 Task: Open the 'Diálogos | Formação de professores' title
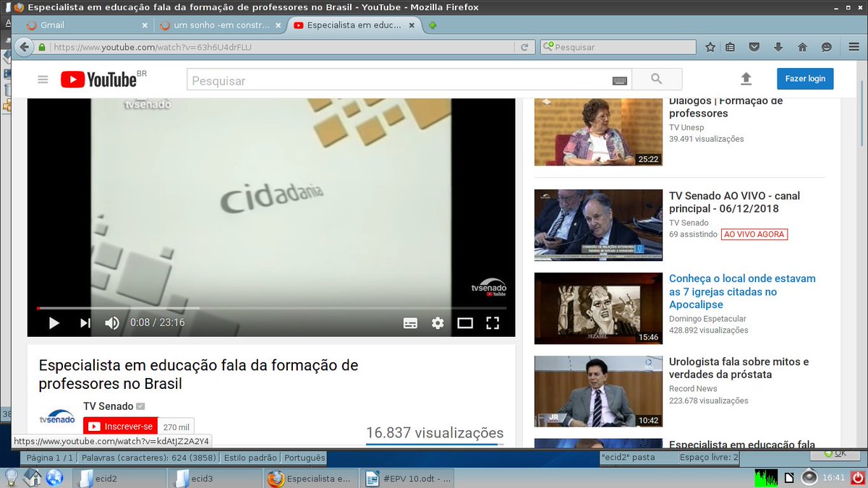pyautogui.click(x=726, y=107)
